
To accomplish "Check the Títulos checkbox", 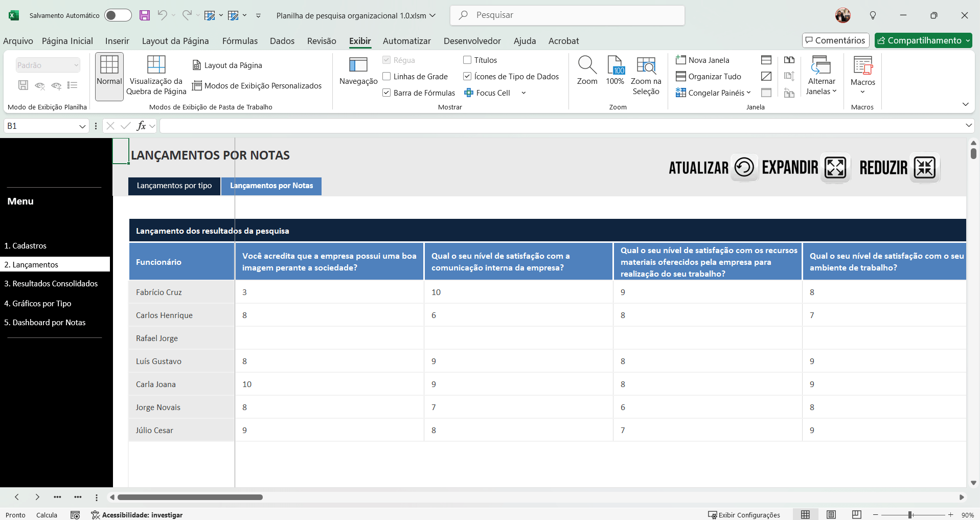I will click(467, 60).
